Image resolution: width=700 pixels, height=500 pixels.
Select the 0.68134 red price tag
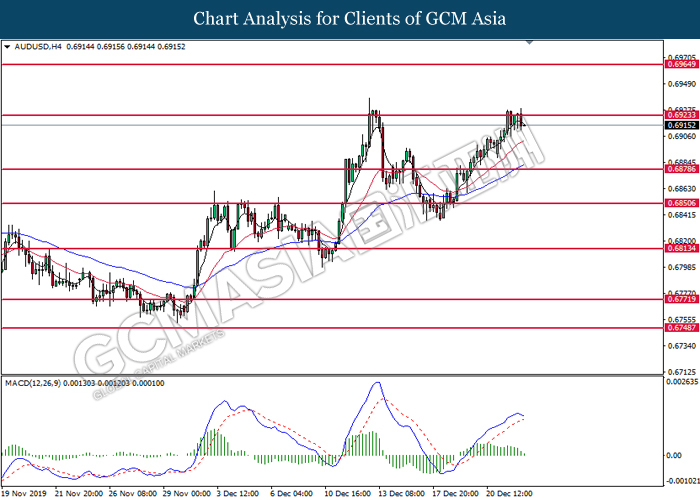[x=681, y=248]
